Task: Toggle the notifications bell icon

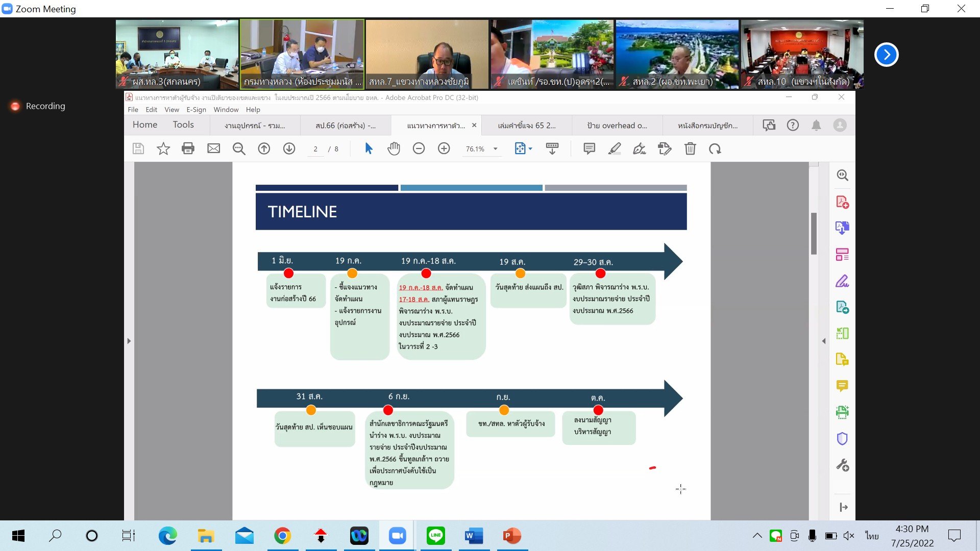Action: (816, 126)
